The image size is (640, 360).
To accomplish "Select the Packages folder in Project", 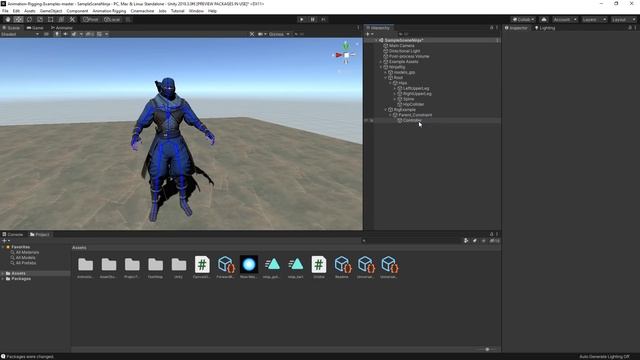I will [20, 279].
